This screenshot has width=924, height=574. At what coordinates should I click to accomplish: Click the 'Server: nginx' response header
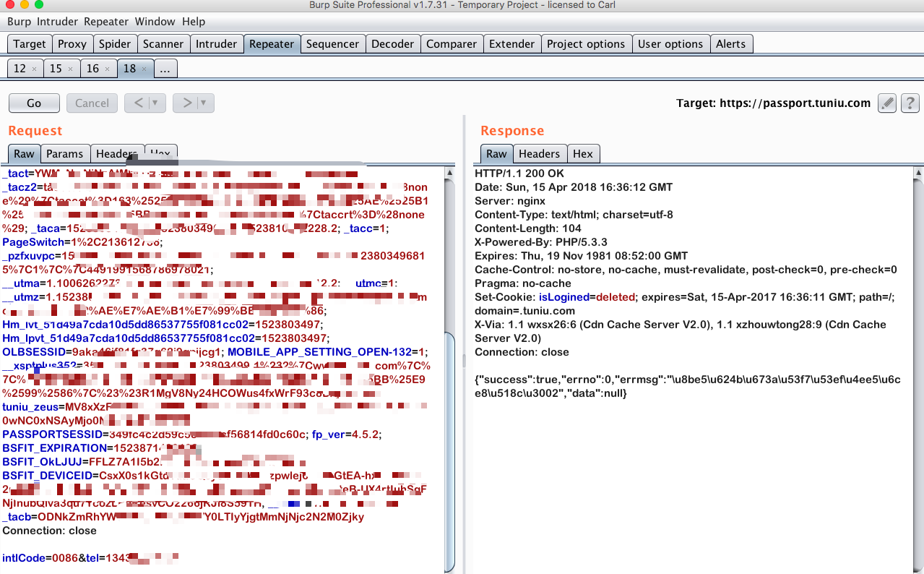click(x=510, y=201)
